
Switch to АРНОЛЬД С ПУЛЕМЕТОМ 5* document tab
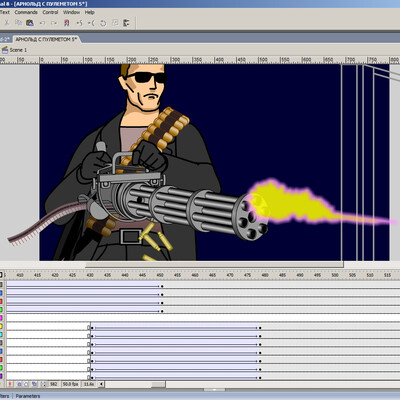tap(46, 39)
